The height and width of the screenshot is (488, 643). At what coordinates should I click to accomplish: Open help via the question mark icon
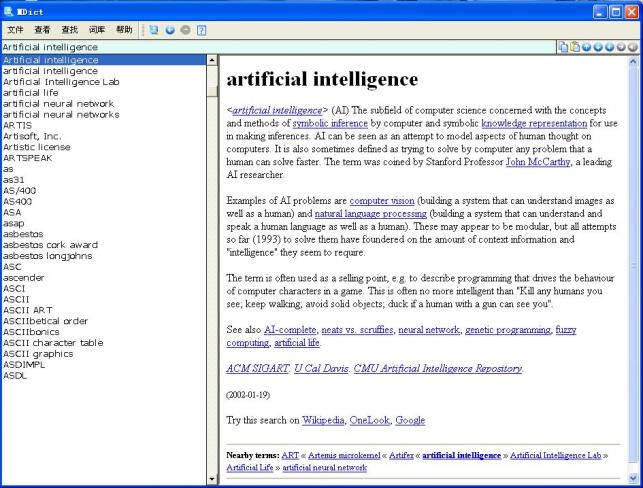(x=201, y=30)
